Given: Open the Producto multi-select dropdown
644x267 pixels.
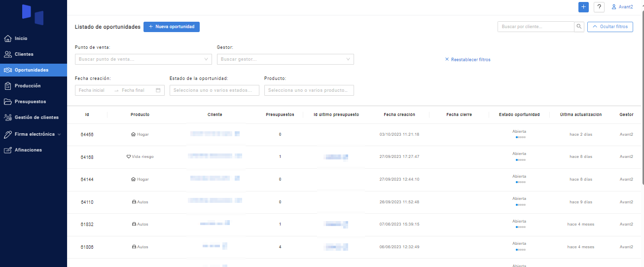Looking at the screenshot, I should click(x=309, y=90).
